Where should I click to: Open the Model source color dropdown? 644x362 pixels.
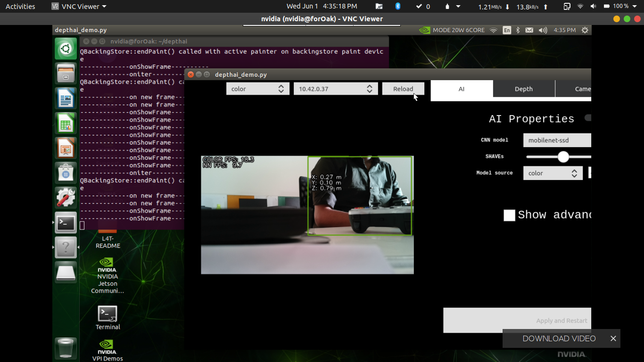pyautogui.click(x=553, y=173)
